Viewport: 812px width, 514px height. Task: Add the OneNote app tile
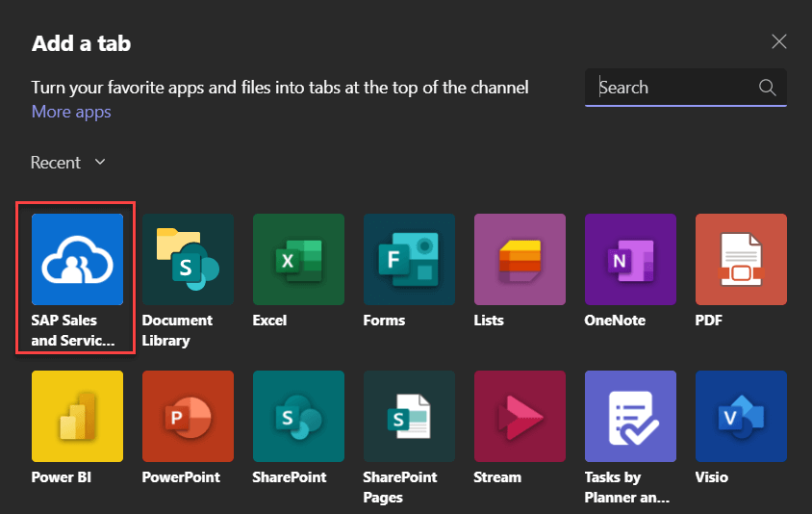[x=631, y=260]
